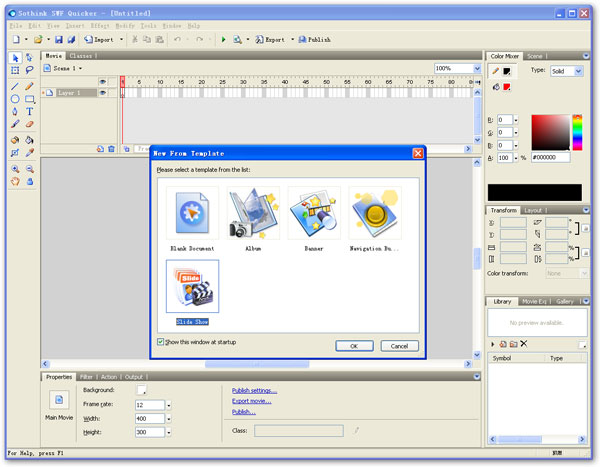Select the Album template thumbnail
This screenshot has height=467, width=600.
[x=253, y=213]
